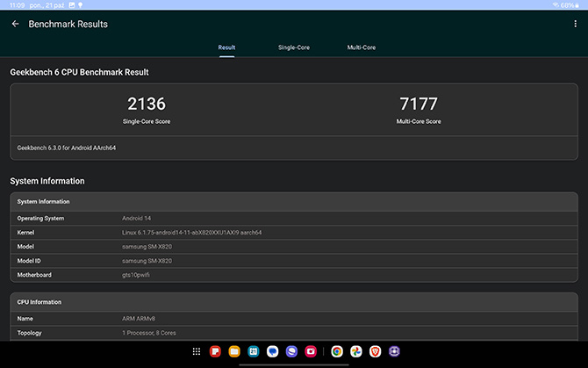This screenshot has height=368, width=588.
Task: Launch Google Chrome from taskbar
Action: point(337,351)
